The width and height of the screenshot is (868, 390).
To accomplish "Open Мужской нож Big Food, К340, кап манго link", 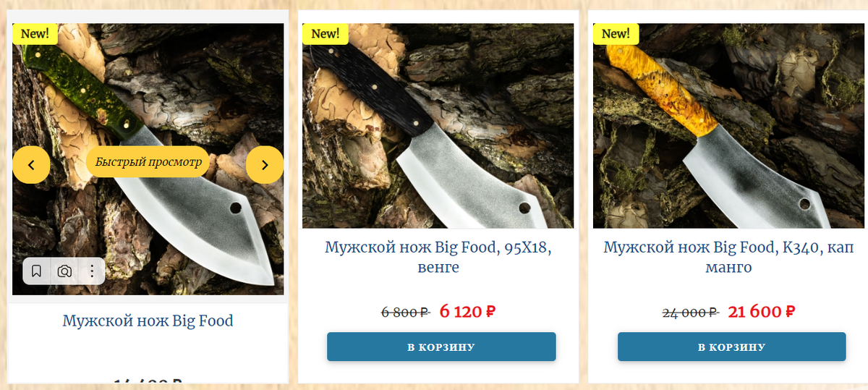I will click(x=729, y=258).
